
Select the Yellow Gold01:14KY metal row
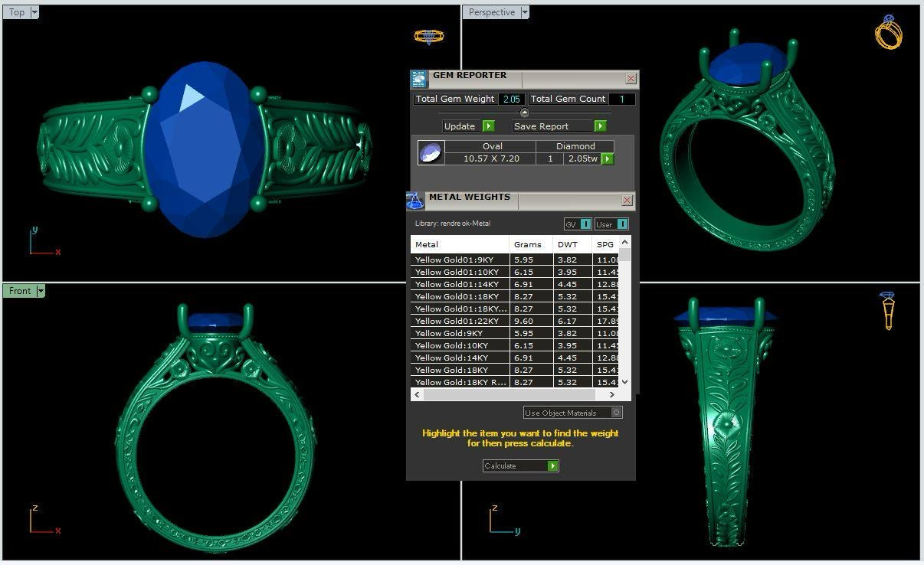460,284
